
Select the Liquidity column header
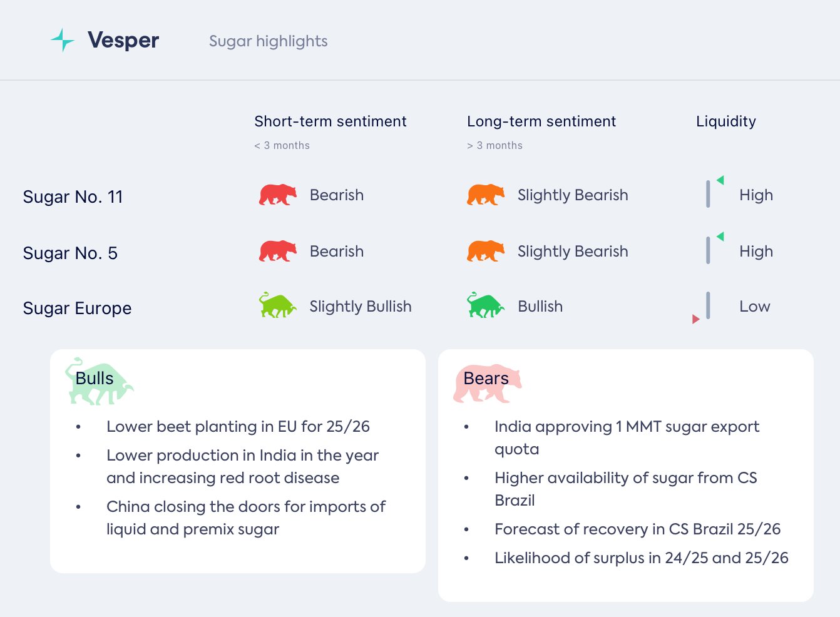click(x=726, y=121)
